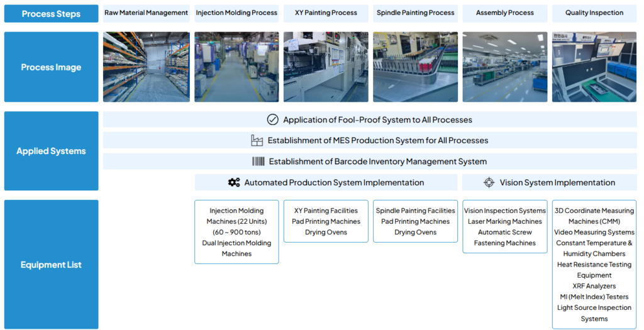Image resolution: width=644 pixels, height=330 pixels.
Task: Click the Process Steps blue label
Action: [51, 13]
